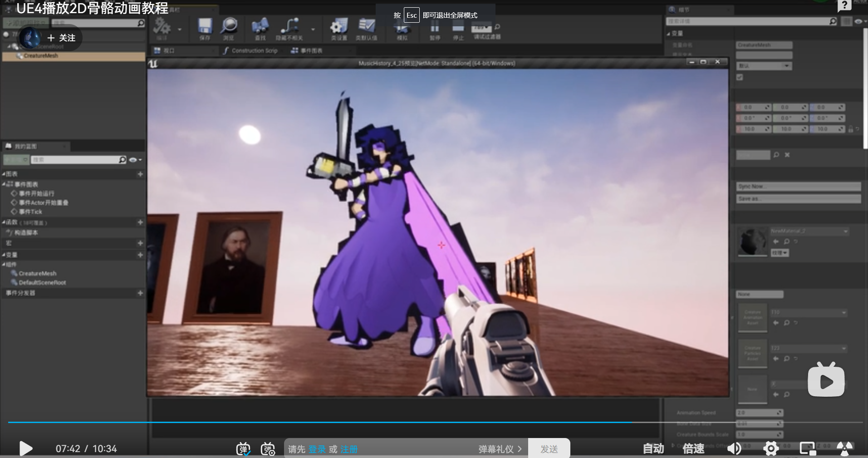Expand the 隐藏不相关 dropdown arrow
The height and width of the screenshot is (458, 868).
(313, 30)
